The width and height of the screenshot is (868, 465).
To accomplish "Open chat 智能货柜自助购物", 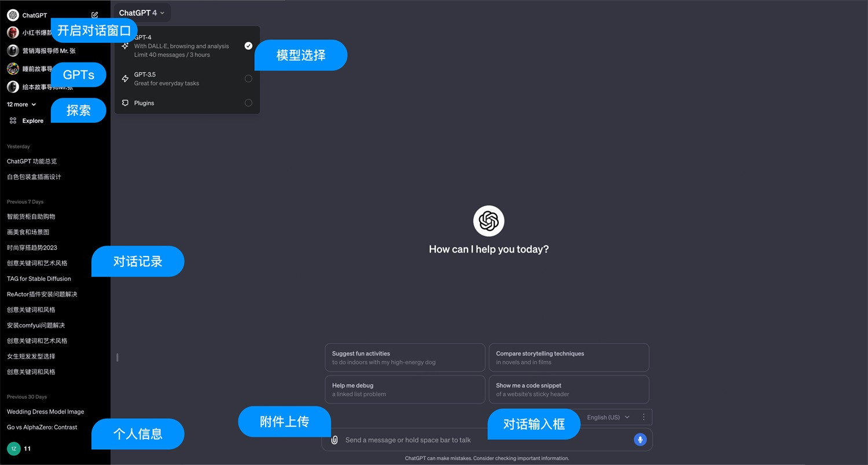I will coord(31,217).
